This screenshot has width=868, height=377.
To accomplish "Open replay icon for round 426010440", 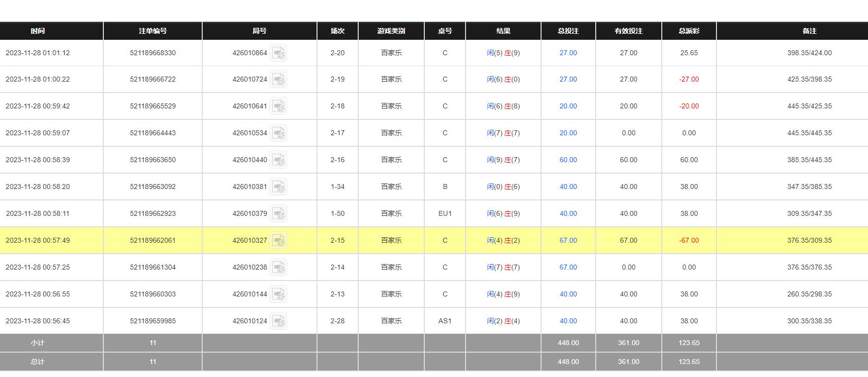I will click(x=278, y=160).
